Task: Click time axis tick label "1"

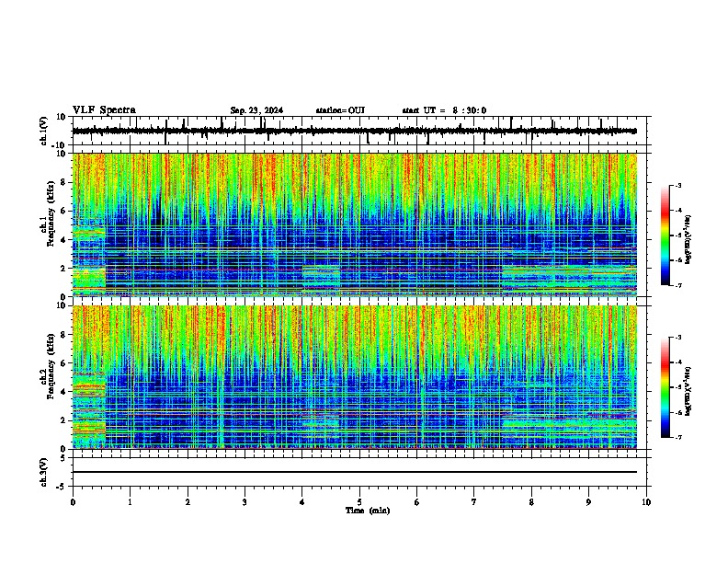Action: point(130,502)
